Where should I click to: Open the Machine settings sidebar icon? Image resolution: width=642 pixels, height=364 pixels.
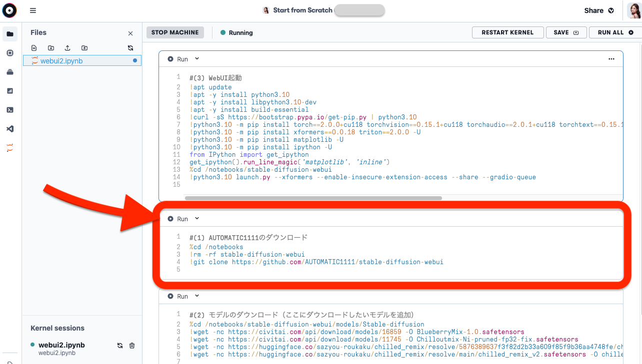point(10,53)
